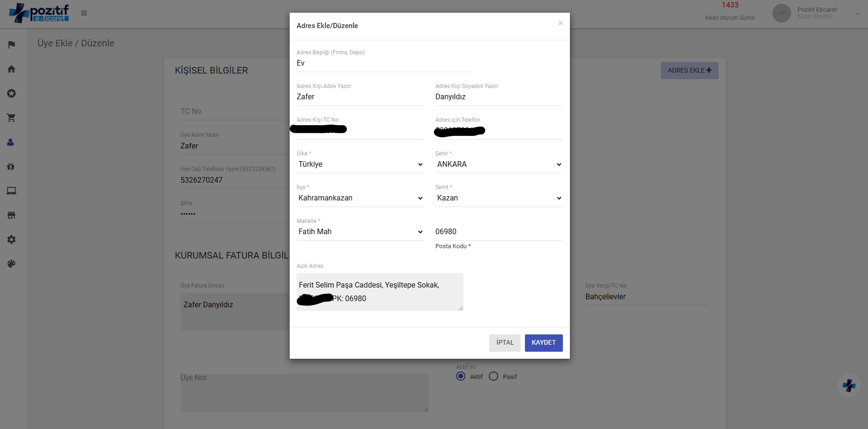The image size is (868, 429).
Task: Open the Pozitif Eticaret user menu
Action: (x=816, y=13)
